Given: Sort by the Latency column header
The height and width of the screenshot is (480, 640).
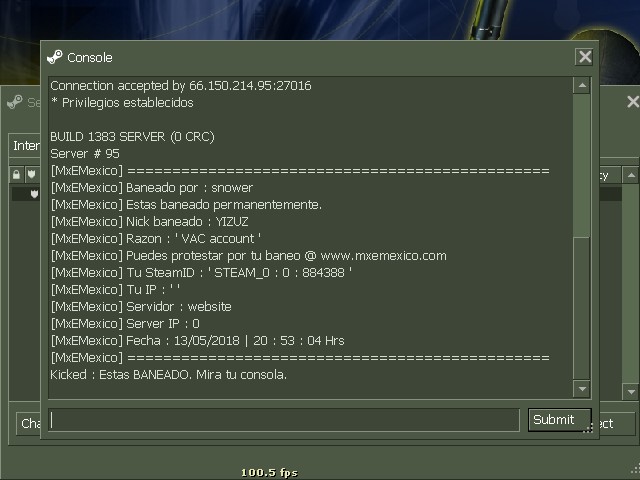Looking at the screenshot, I should tap(609, 175).
